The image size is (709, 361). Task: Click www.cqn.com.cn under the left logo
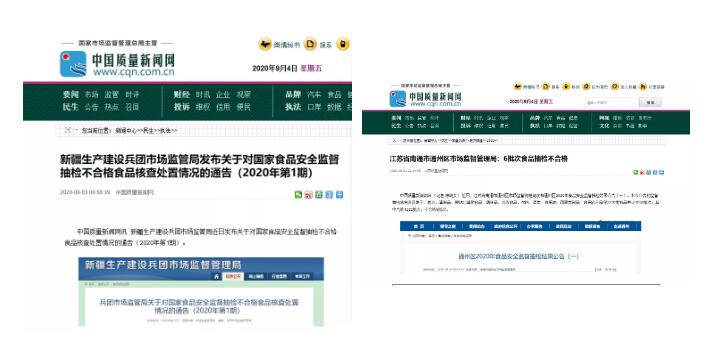(133, 72)
